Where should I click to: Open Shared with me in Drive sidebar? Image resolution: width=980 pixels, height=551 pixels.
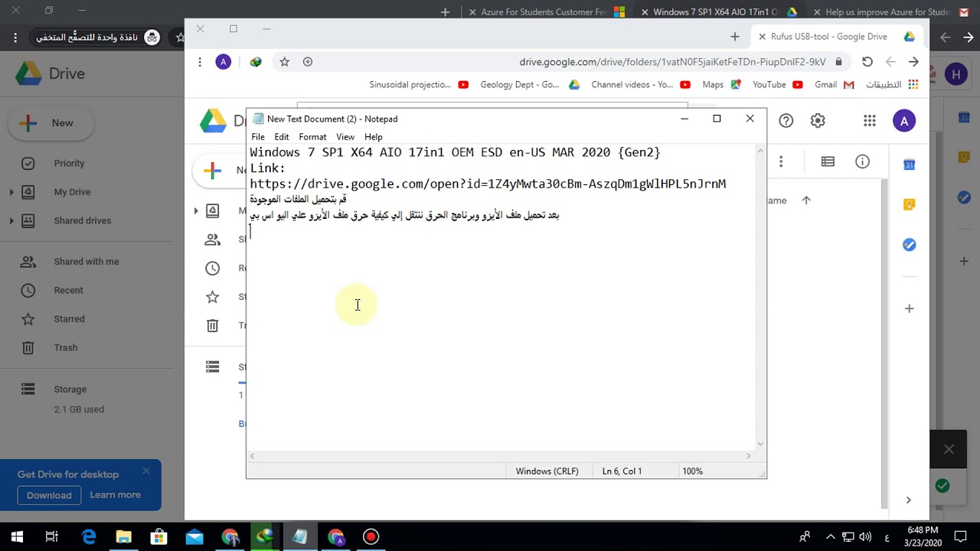coord(86,262)
